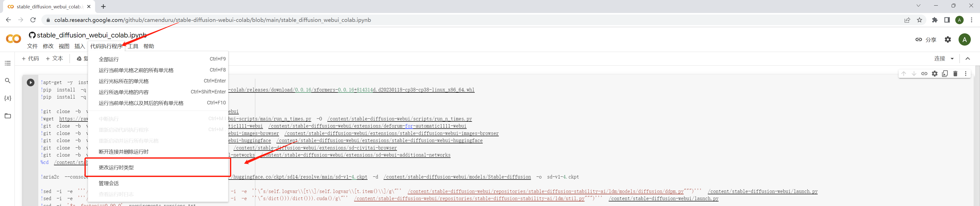Screen dimensions: 980x206
Task: Open the 视图 menu
Action: pyautogui.click(x=64, y=46)
